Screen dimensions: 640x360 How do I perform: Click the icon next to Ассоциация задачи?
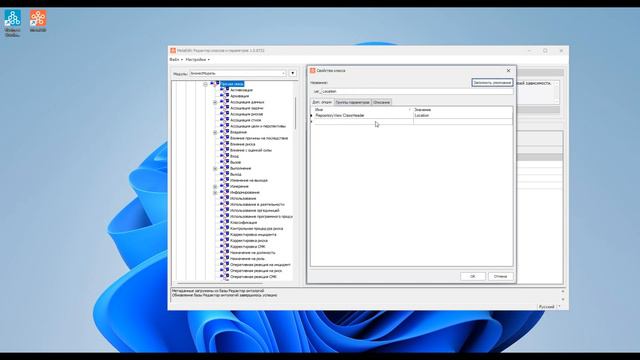click(225, 108)
